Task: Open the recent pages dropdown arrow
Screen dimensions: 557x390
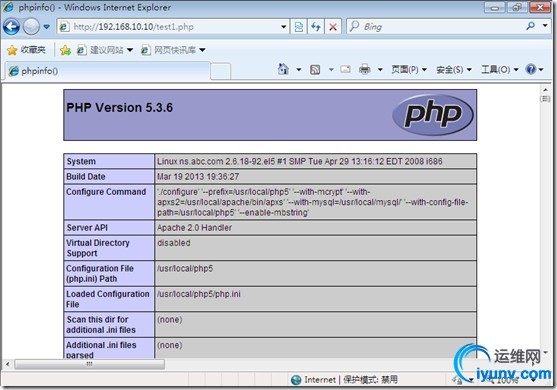Action: (47, 27)
